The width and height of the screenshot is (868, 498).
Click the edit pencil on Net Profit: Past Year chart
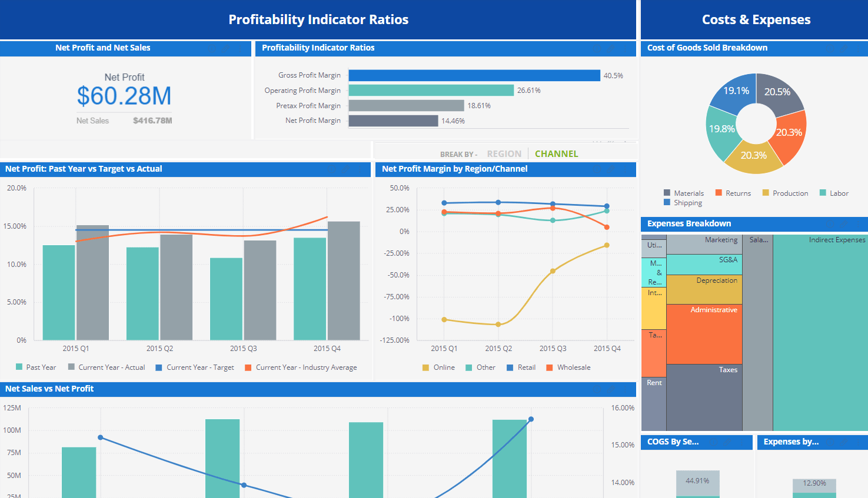point(345,169)
